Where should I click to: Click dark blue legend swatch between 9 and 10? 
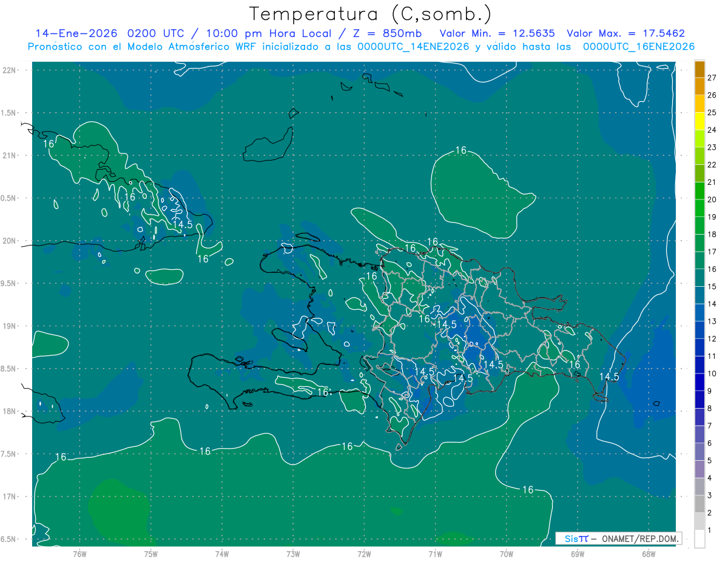click(x=699, y=383)
